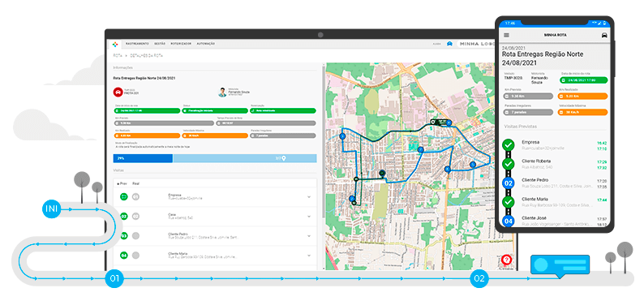Open Fernando Souza's driver avatar
Image resolution: width=644 pixels, height=301 pixels.
[222, 92]
